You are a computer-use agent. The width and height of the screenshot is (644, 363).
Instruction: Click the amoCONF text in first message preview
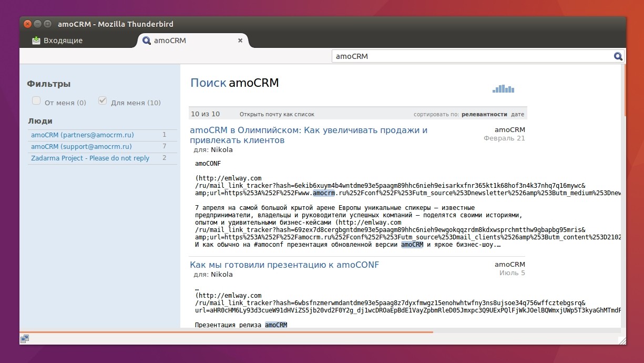[x=208, y=164]
